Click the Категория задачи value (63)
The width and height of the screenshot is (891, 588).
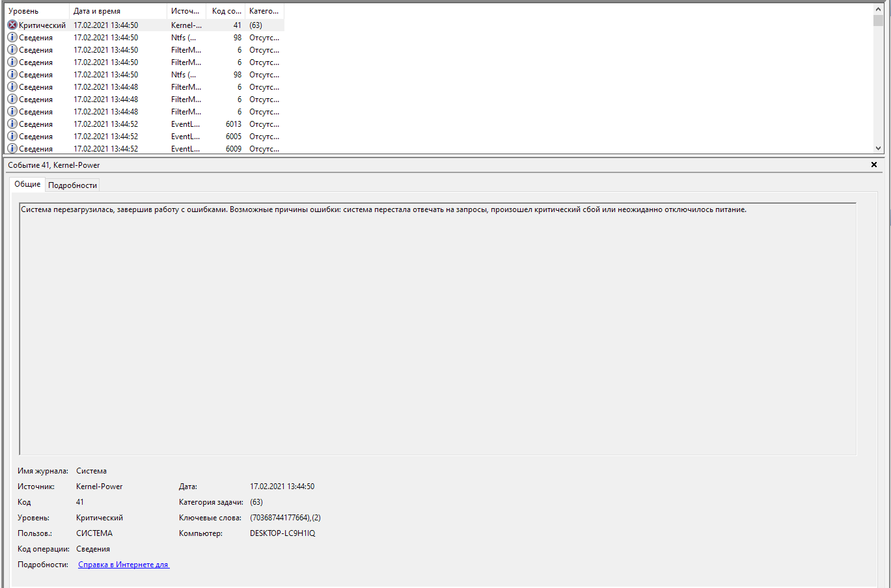pyautogui.click(x=256, y=502)
